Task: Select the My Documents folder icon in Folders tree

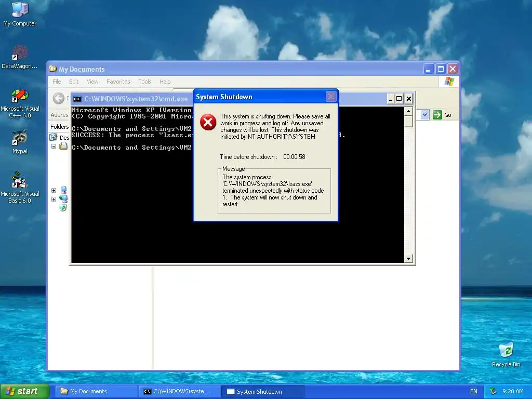Action: point(63,146)
